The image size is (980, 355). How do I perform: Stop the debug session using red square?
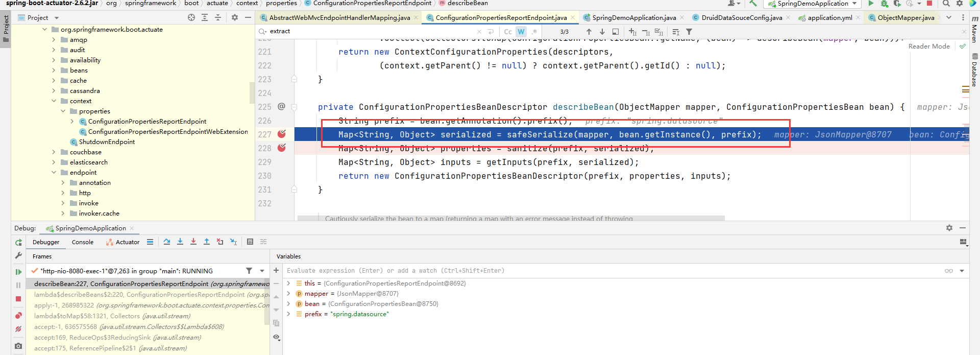(x=18, y=299)
